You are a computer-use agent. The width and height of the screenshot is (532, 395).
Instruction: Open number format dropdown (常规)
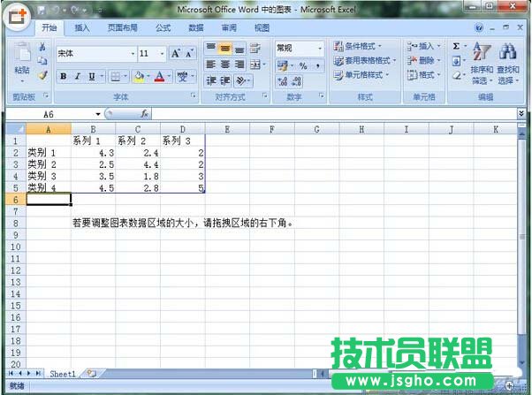click(x=320, y=49)
